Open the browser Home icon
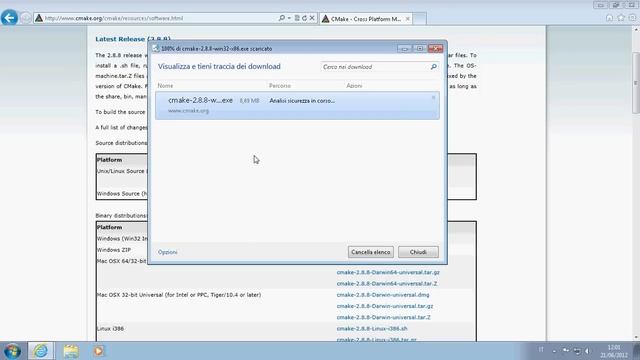 (x=609, y=18)
